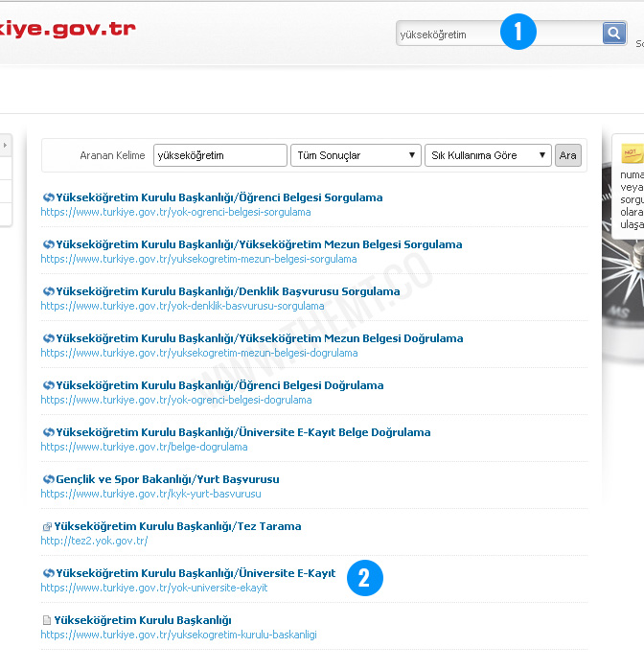Screen dimensions: 644x670
Task: Click the document icon beside Yükseköğretim Kurulu Başkanlığı
Action: (x=47, y=621)
